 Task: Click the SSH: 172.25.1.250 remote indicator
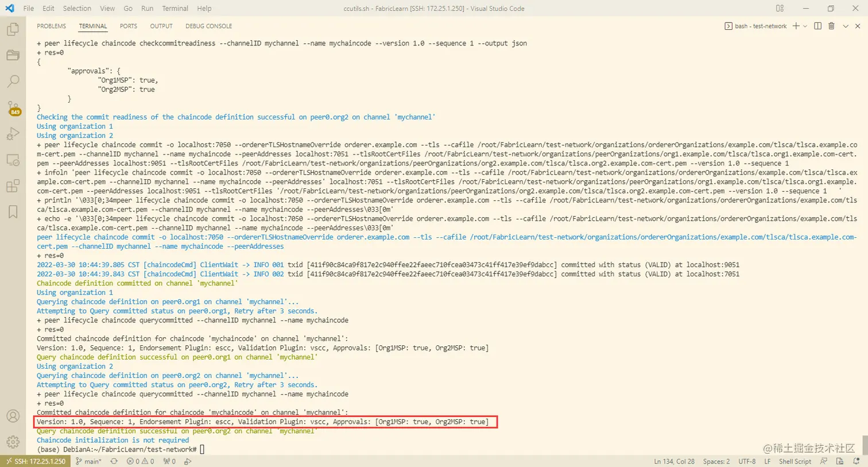click(x=36, y=461)
